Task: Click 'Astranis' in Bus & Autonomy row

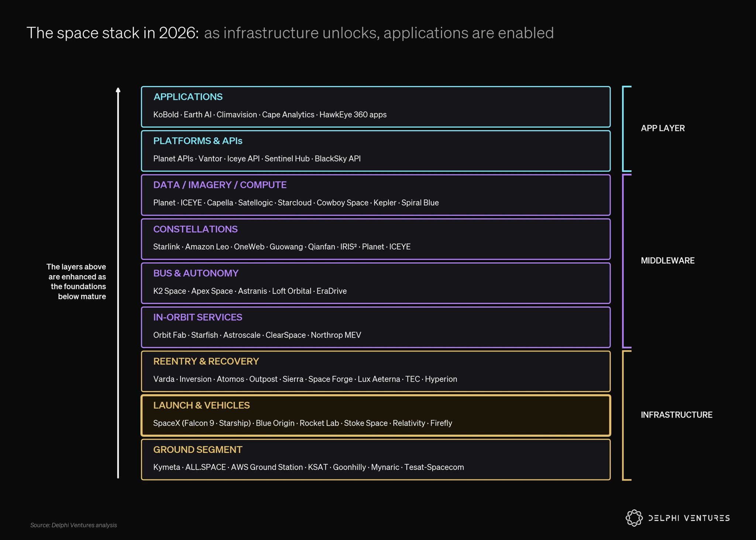Action: pos(252,291)
